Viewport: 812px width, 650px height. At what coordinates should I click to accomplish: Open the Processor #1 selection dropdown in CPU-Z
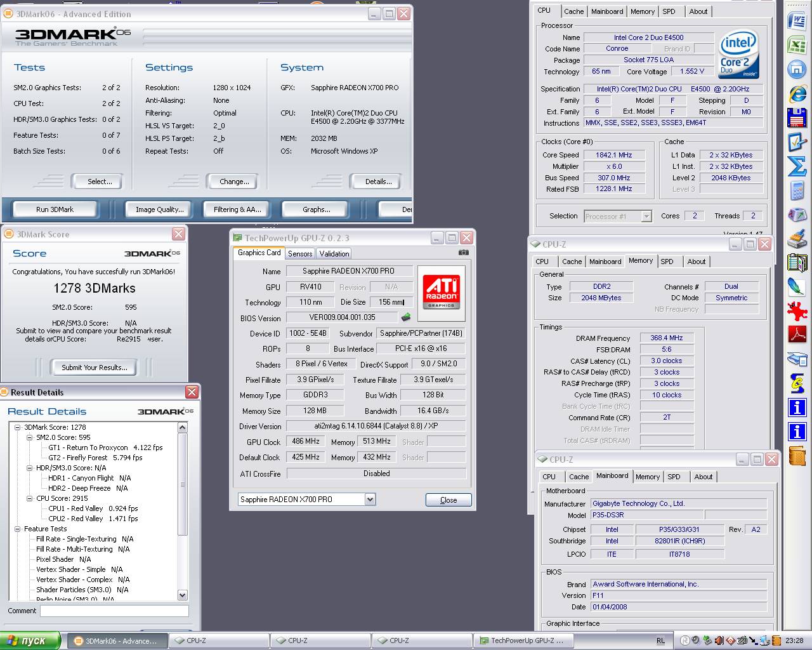[x=646, y=216]
